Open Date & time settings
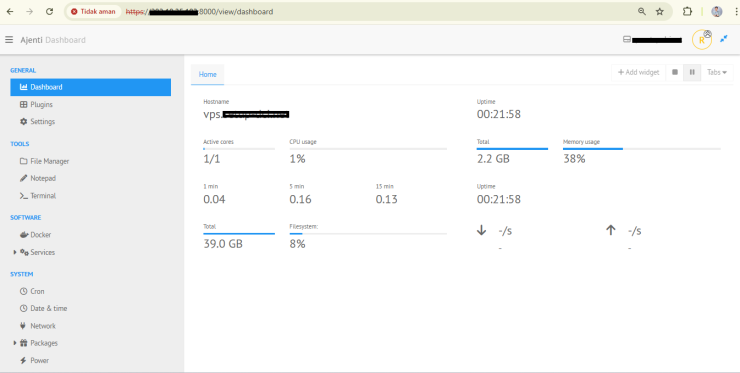Viewport: 740px width, 373px height. click(x=43, y=308)
